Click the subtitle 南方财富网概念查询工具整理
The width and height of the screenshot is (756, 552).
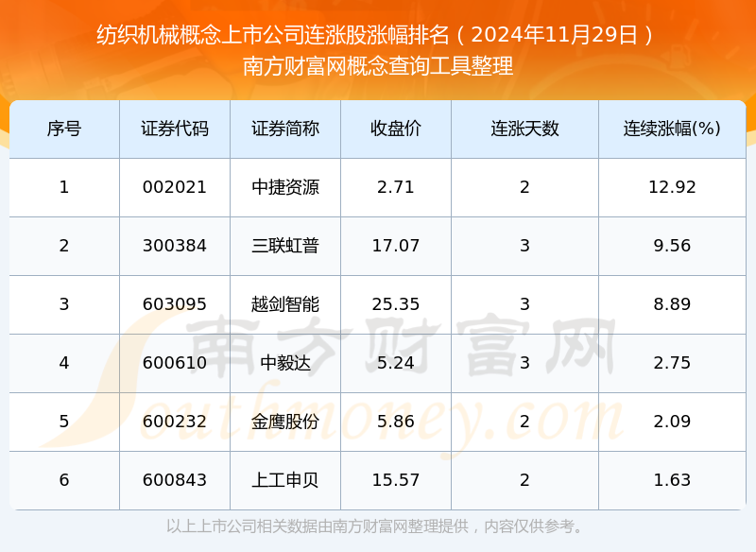coord(377,66)
